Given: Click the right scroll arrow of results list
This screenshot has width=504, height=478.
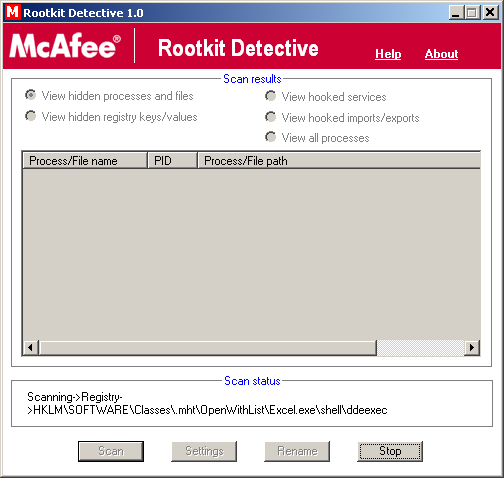Looking at the screenshot, I should click(472, 348).
